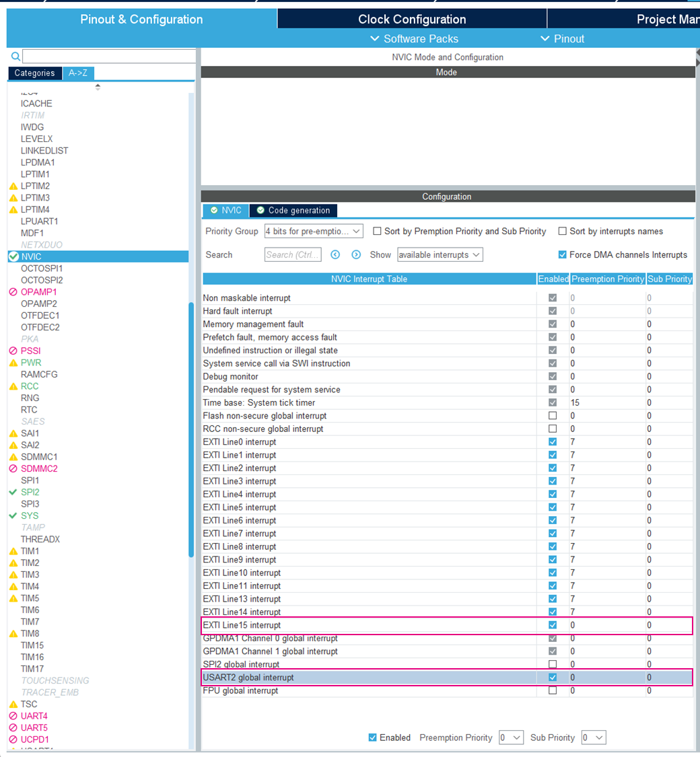Toggle Force DMA channels Interrupts checkbox
The image size is (700, 757).
point(563,254)
